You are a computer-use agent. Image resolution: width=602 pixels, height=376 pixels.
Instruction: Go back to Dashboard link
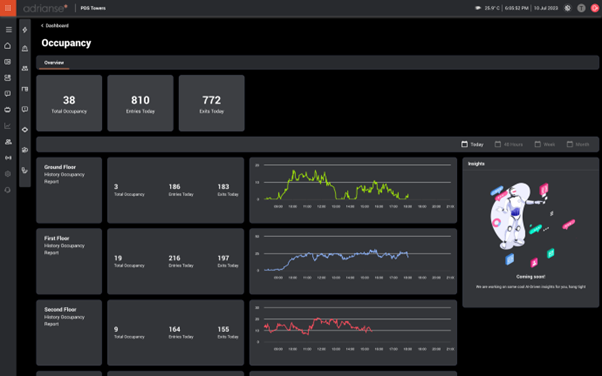(55, 26)
